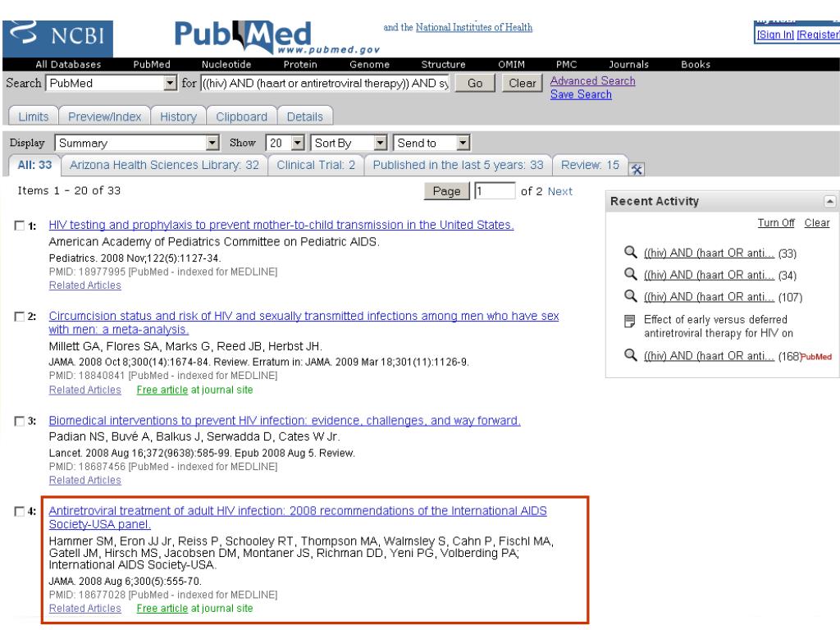840x630 pixels.
Task: Click Genome in the database bar
Action: 369,64
